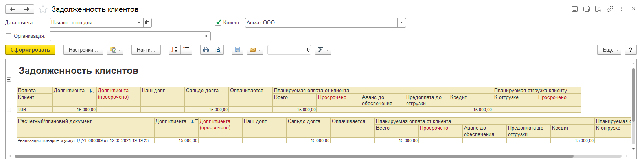Open the report variants dropdown menu

pyautogui.click(x=115, y=50)
